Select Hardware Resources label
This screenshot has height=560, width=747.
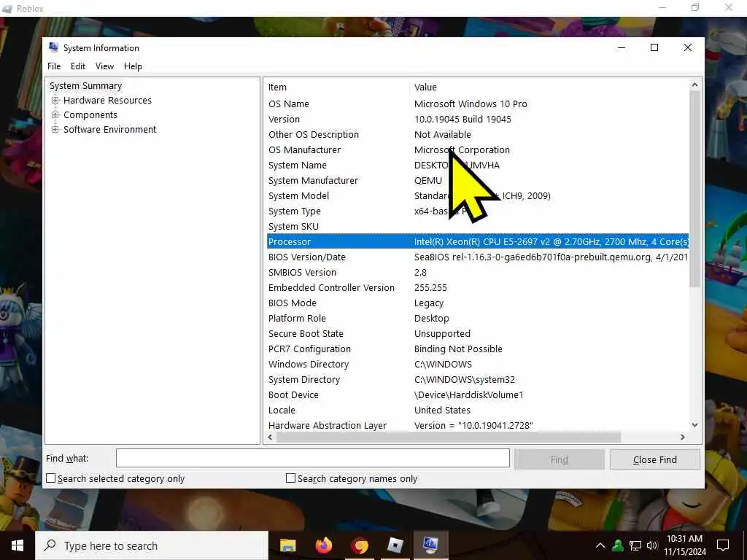108,101
